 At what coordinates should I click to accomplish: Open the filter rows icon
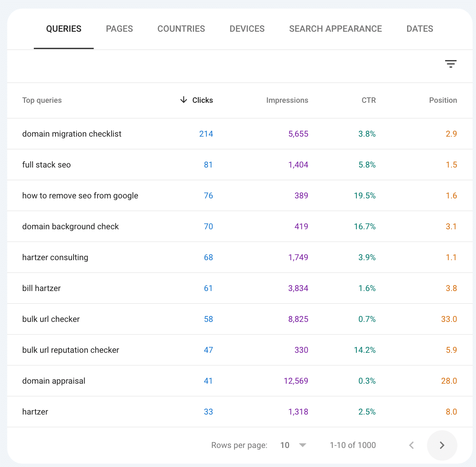pyautogui.click(x=451, y=64)
